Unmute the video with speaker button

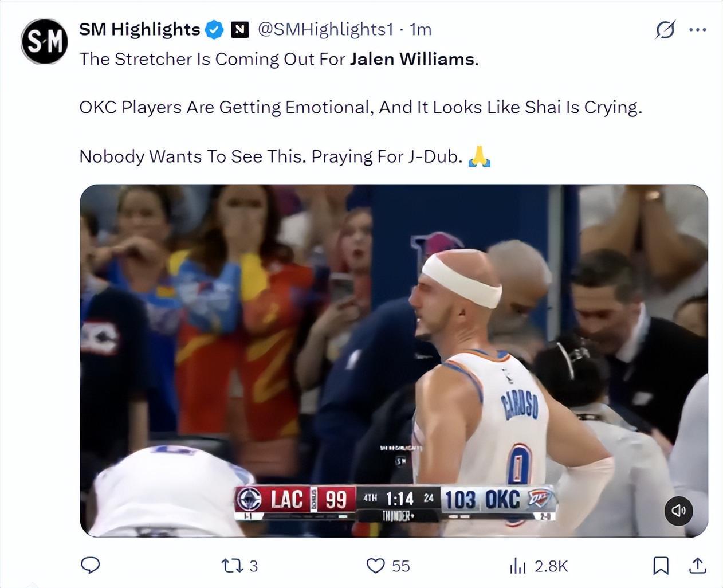678,510
